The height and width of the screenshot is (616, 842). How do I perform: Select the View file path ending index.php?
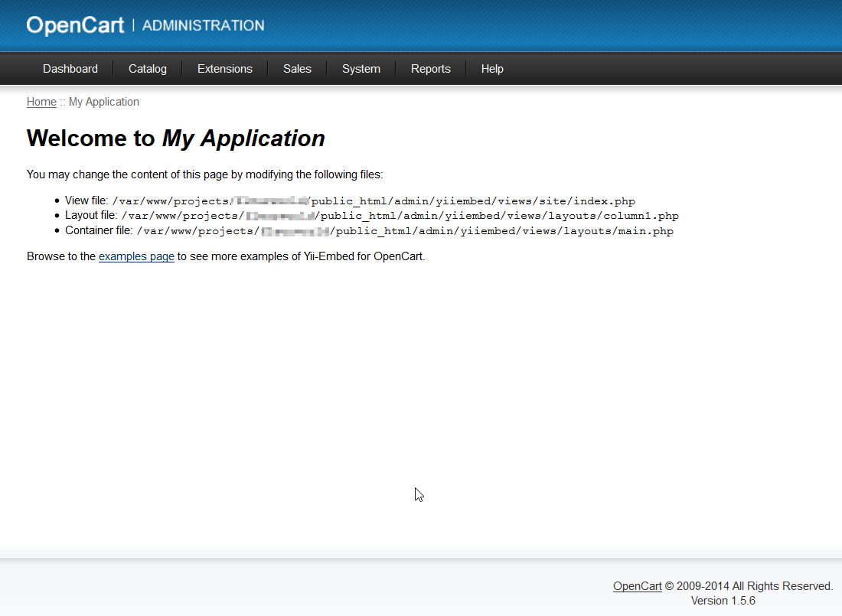coord(374,200)
